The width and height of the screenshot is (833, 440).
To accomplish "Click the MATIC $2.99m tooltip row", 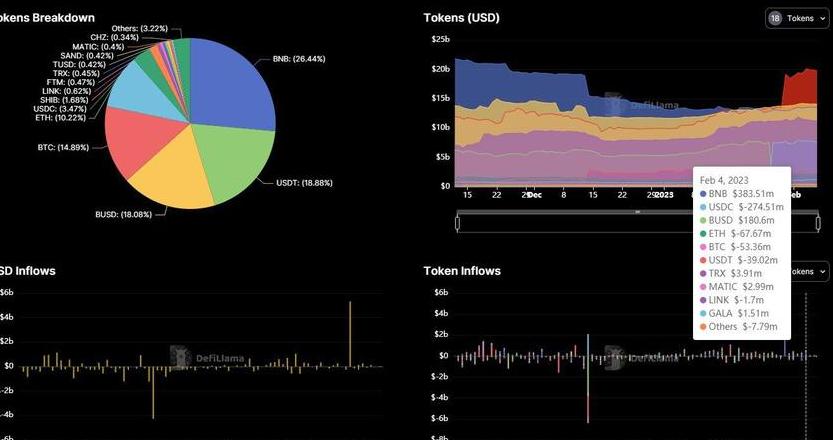I will click(x=737, y=286).
